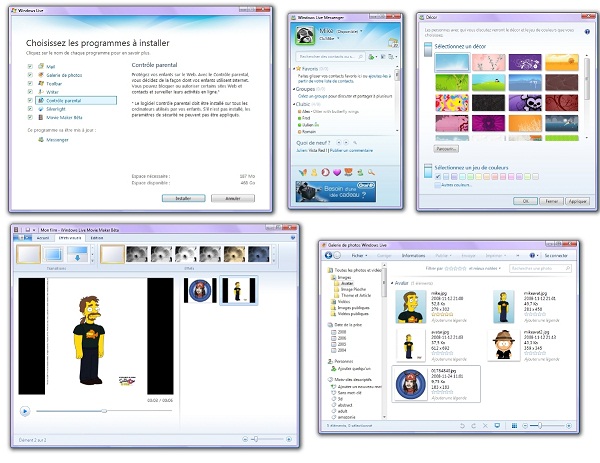The width and height of the screenshot is (600, 463).
Task: Toggle the Contrôle parental checkbox
Action: point(30,100)
